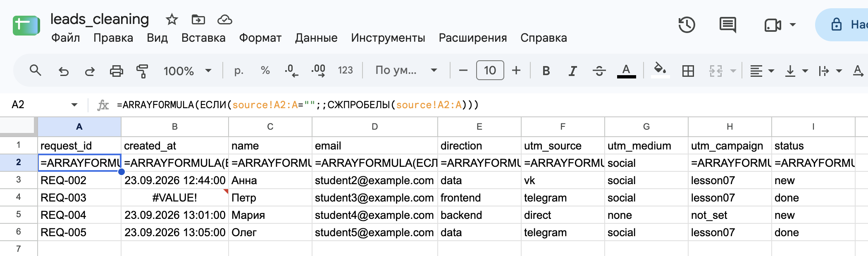Open the text rotation tool
This screenshot has width=868, height=256.
[x=858, y=71]
